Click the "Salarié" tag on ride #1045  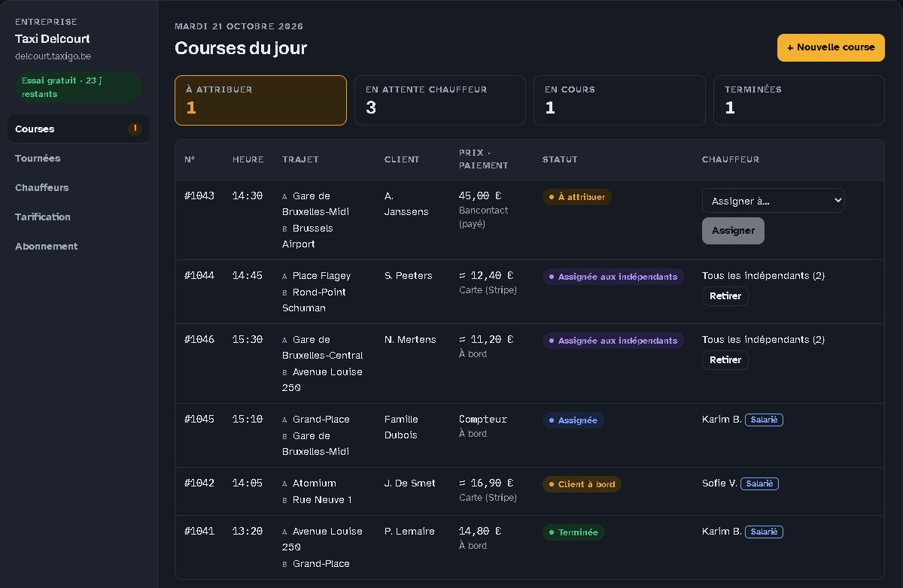[x=764, y=420]
